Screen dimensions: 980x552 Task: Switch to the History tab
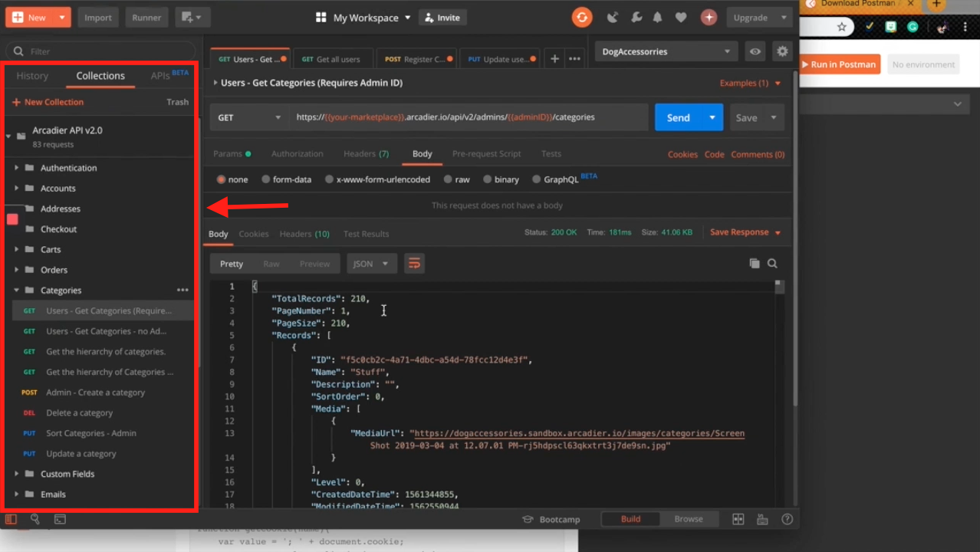point(32,76)
